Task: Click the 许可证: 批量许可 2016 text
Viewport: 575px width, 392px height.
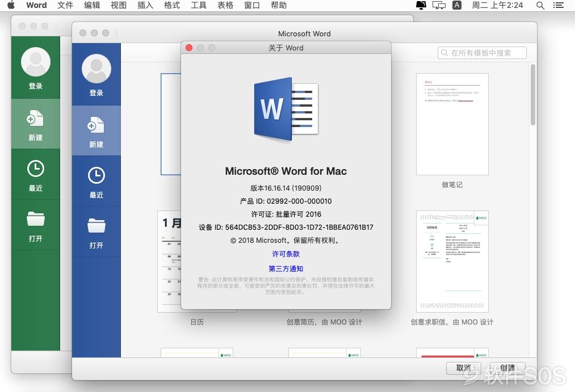Action: (x=286, y=214)
